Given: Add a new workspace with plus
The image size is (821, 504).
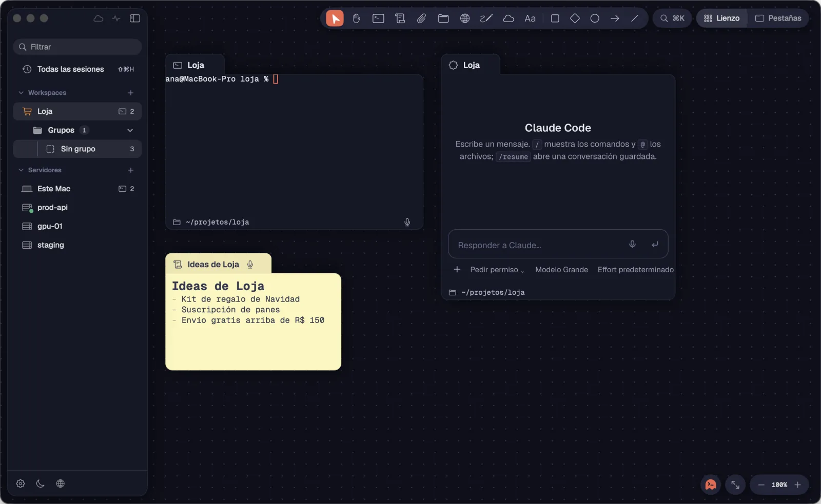Looking at the screenshot, I should [131, 93].
